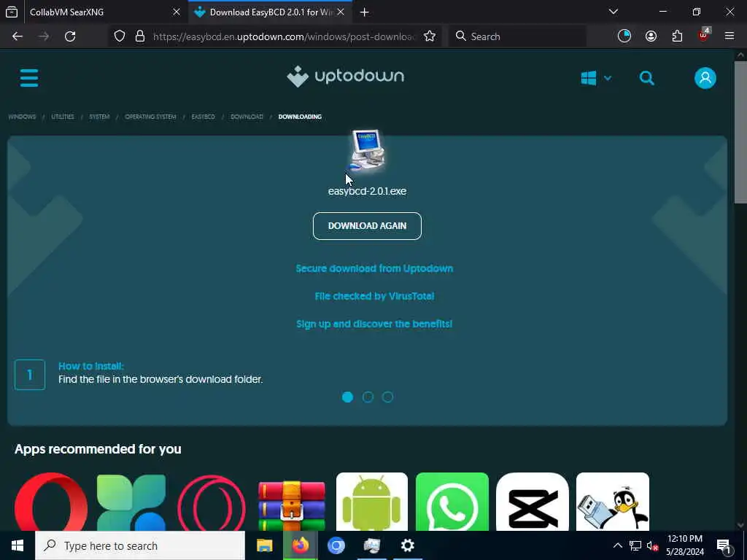
Task: View site security lock info
Action: (140, 36)
